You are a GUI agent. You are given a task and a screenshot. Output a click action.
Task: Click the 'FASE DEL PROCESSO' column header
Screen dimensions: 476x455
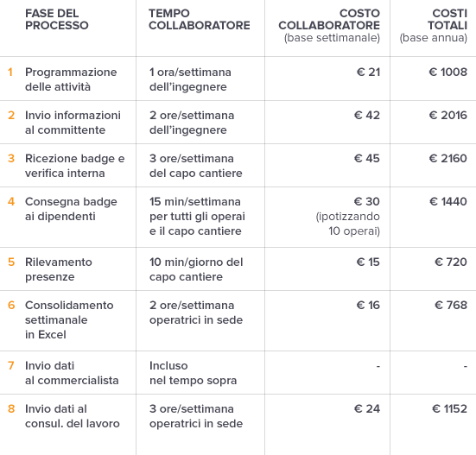(x=57, y=19)
